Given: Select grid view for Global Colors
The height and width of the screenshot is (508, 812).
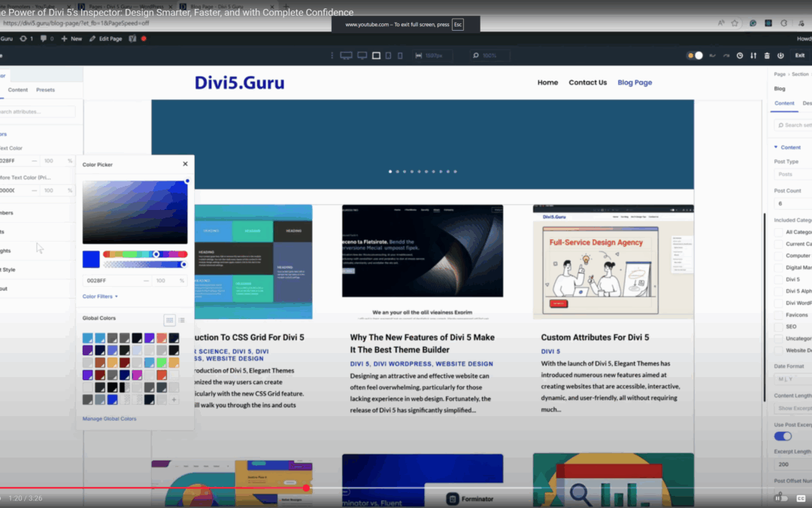Looking at the screenshot, I should tap(169, 321).
